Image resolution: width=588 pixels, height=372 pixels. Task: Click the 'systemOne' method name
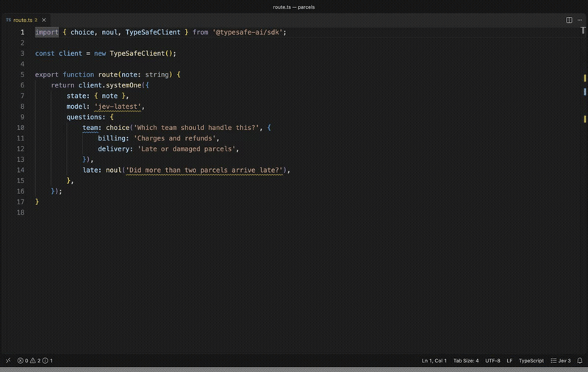(123, 85)
